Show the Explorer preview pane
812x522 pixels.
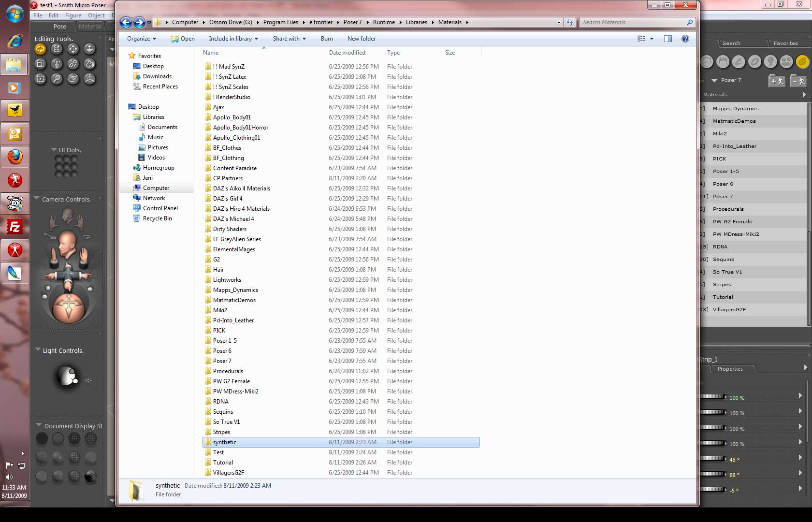[x=668, y=39]
